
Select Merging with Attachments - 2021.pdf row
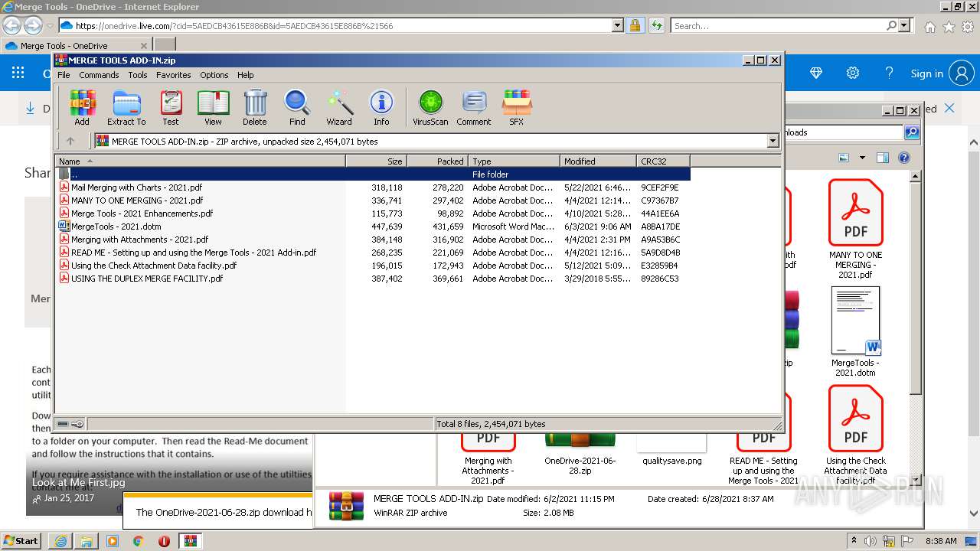pos(374,240)
